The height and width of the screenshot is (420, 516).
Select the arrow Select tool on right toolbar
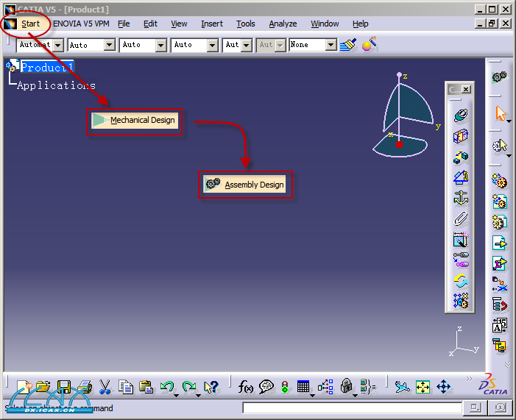click(501, 113)
